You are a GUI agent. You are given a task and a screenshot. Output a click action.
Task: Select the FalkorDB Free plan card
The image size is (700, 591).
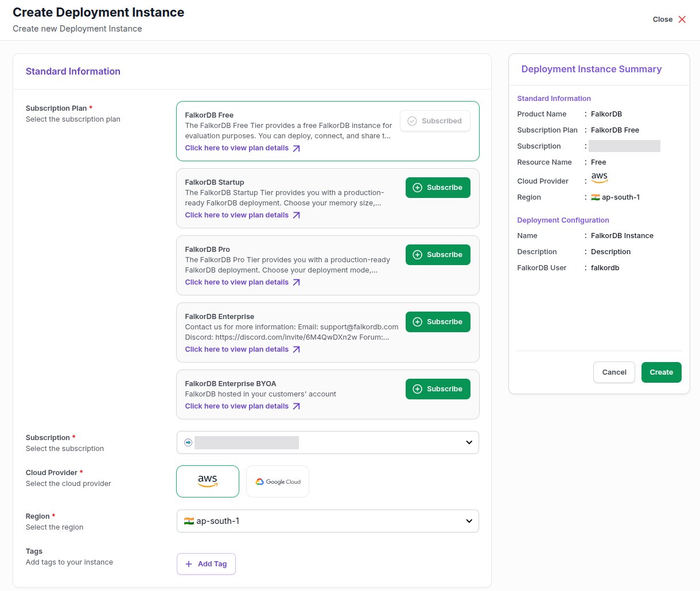click(x=328, y=131)
